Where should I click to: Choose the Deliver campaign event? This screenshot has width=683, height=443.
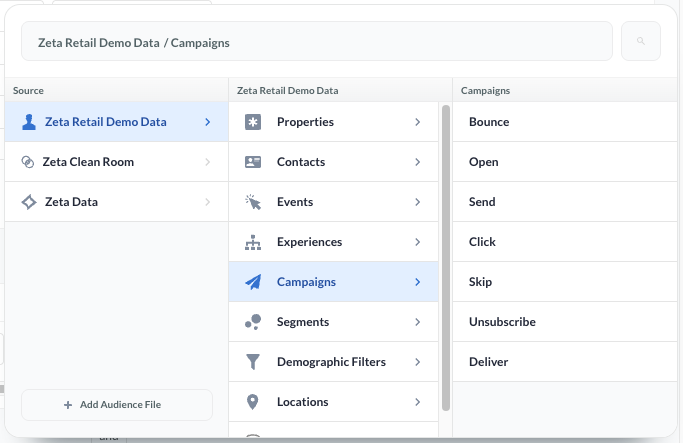[565, 362]
